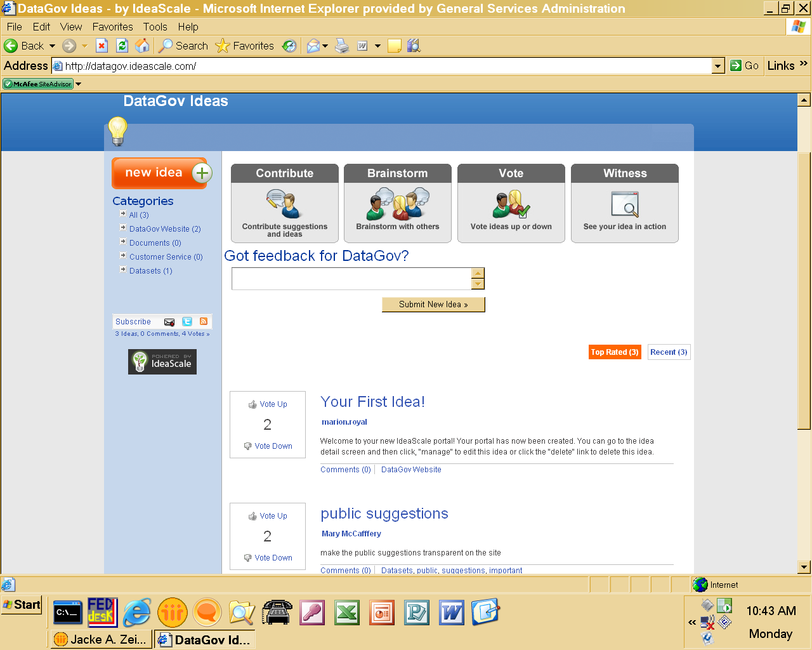Edit page with Microsoft Word icon

(x=363, y=46)
